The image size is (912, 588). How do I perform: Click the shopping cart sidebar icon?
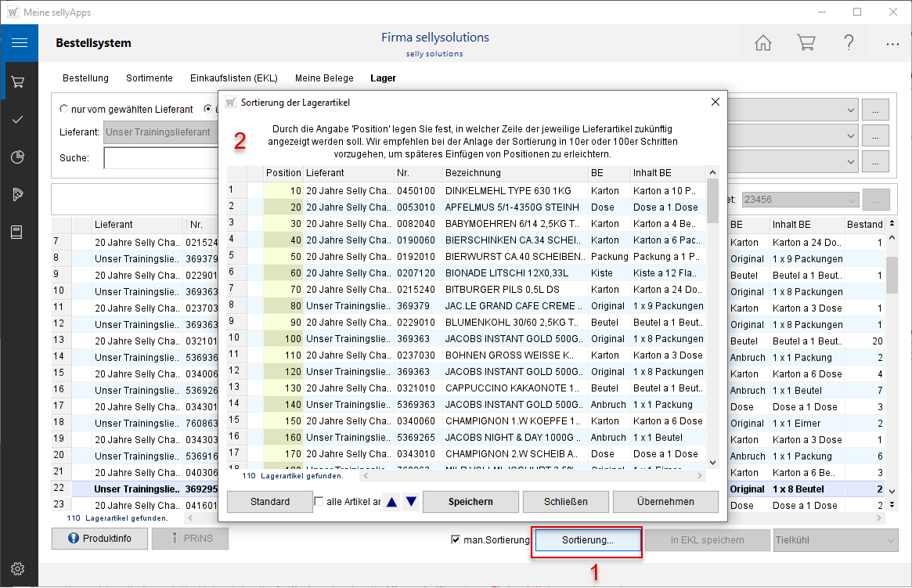19,81
